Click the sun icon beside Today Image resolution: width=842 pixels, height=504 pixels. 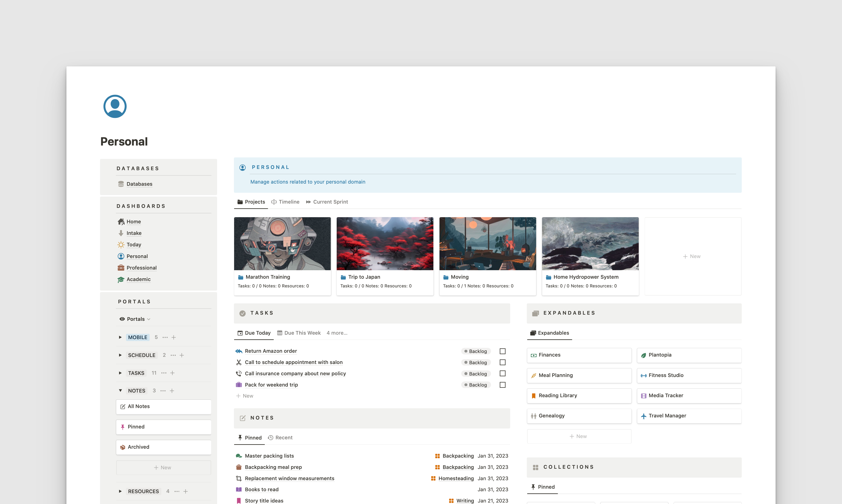pyautogui.click(x=121, y=244)
